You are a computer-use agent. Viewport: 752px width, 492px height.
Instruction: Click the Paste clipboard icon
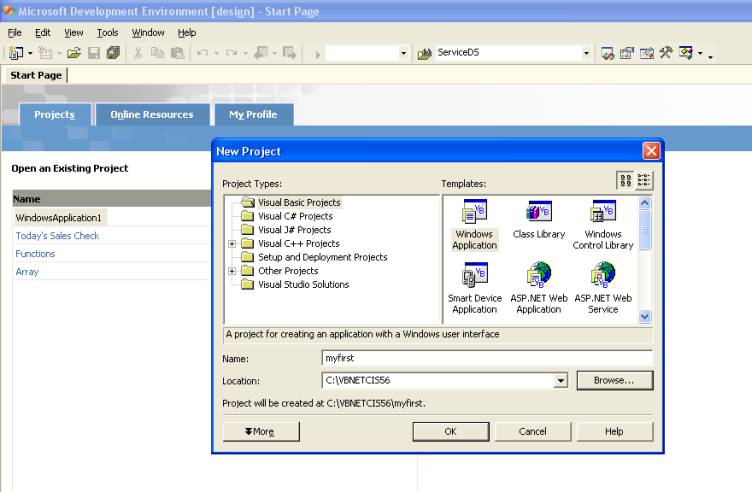click(x=177, y=53)
